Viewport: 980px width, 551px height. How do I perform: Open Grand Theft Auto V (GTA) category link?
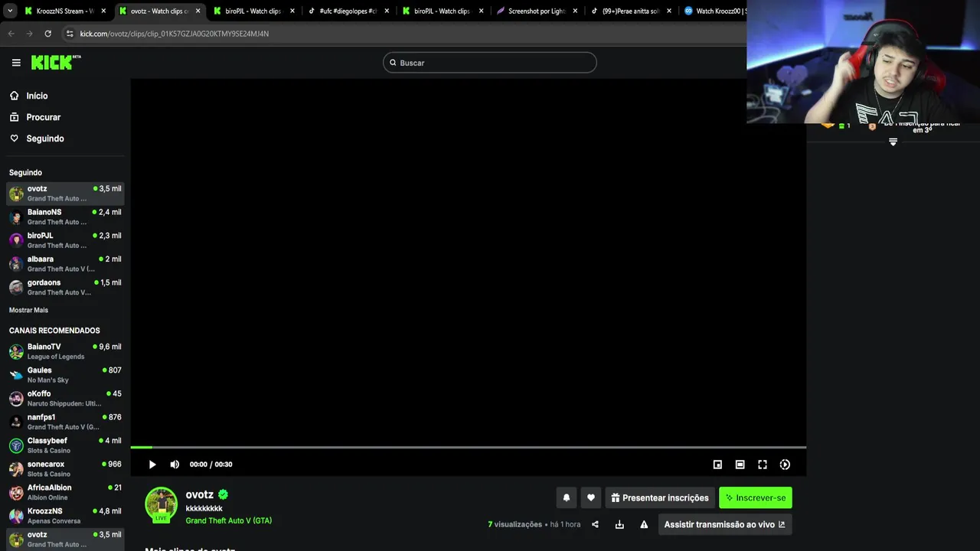pyautogui.click(x=228, y=520)
